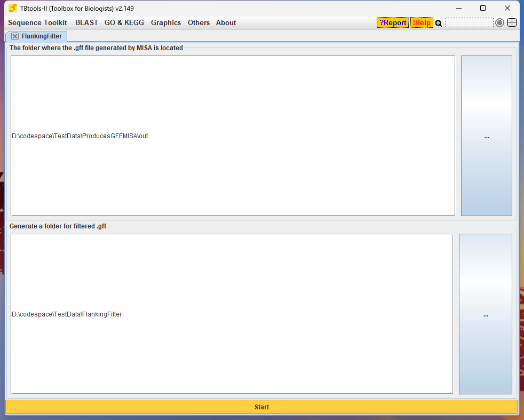The height and width of the screenshot is (420, 524).
Task: Close the FlankingFilter tab with its X icon
Action: 15,36
